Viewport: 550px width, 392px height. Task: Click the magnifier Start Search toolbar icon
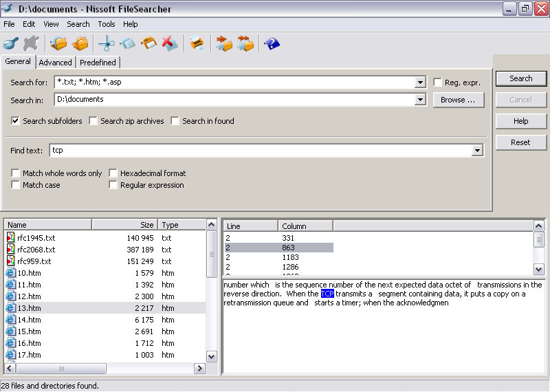pos(10,43)
